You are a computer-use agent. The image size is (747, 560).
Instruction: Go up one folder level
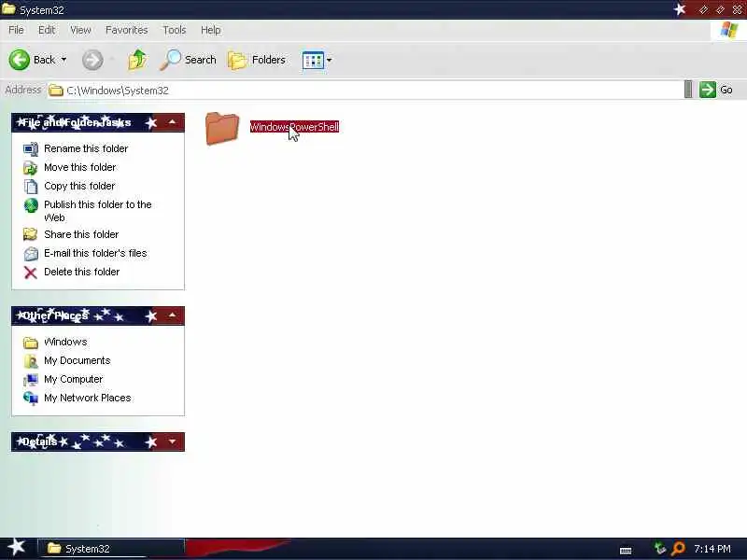point(137,60)
